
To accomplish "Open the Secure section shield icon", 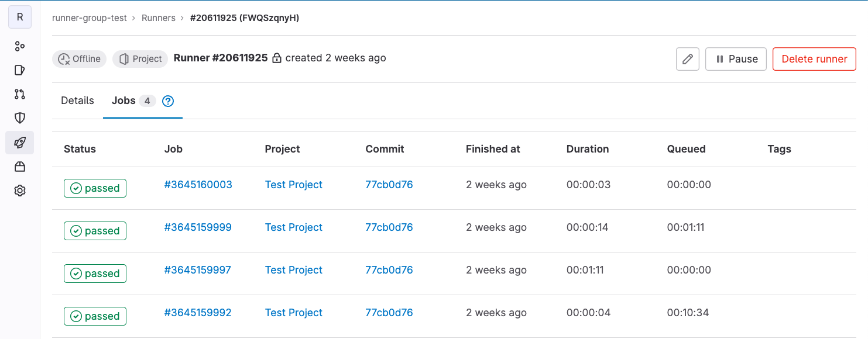I will pyautogui.click(x=19, y=117).
